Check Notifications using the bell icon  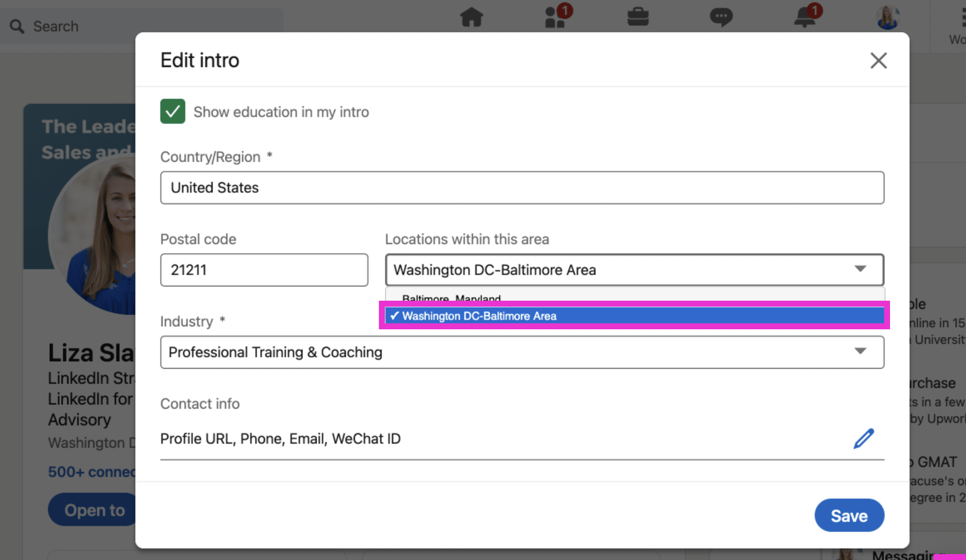tap(804, 17)
